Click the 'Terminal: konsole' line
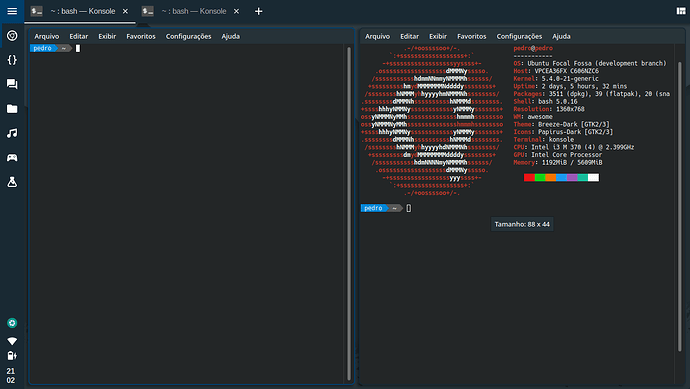This screenshot has height=389, width=690. tap(543, 139)
